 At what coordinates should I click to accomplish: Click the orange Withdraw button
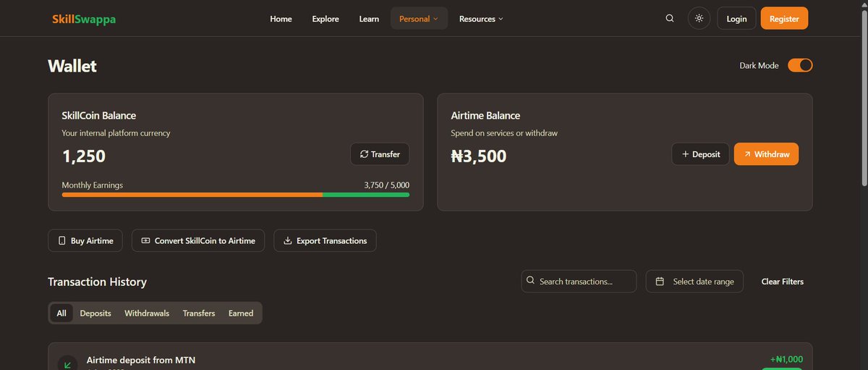[x=766, y=154]
